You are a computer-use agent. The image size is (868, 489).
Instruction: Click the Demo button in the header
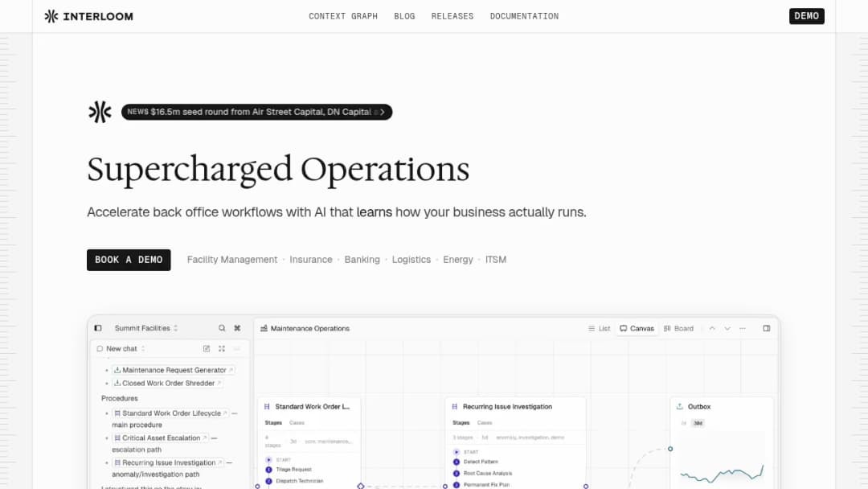[807, 16]
